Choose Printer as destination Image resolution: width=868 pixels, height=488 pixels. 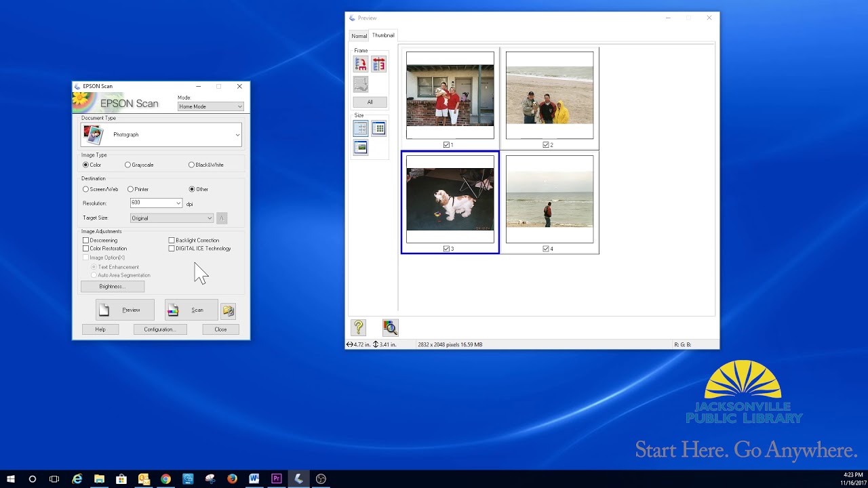138,189
